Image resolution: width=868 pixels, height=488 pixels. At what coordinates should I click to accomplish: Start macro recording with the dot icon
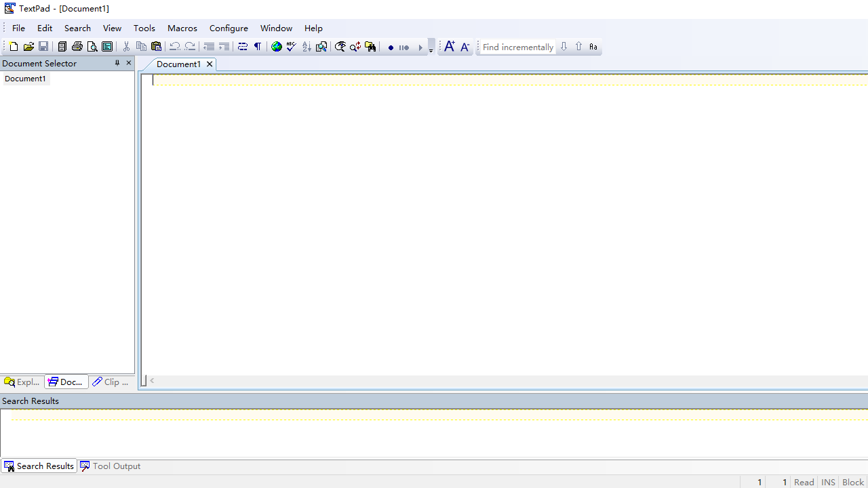click(391, 47)
